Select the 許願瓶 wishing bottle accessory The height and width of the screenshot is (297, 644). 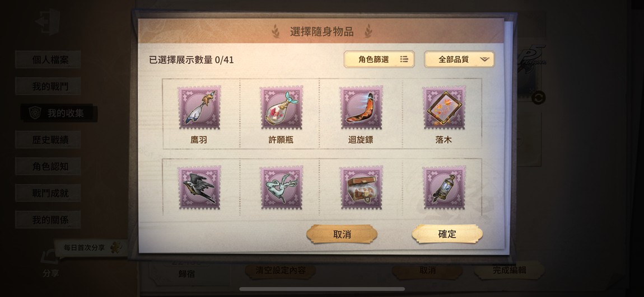click(281, 107)
